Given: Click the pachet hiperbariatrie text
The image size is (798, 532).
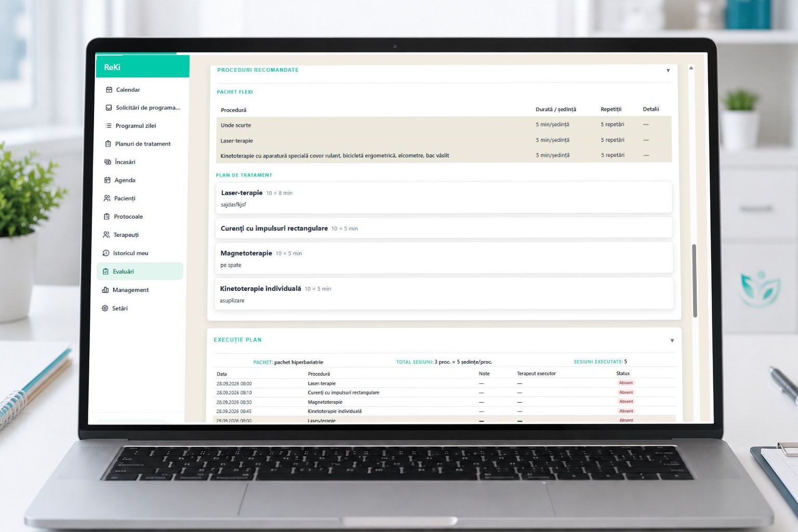Looking at the screenshot, I should [x=299, y=362].
